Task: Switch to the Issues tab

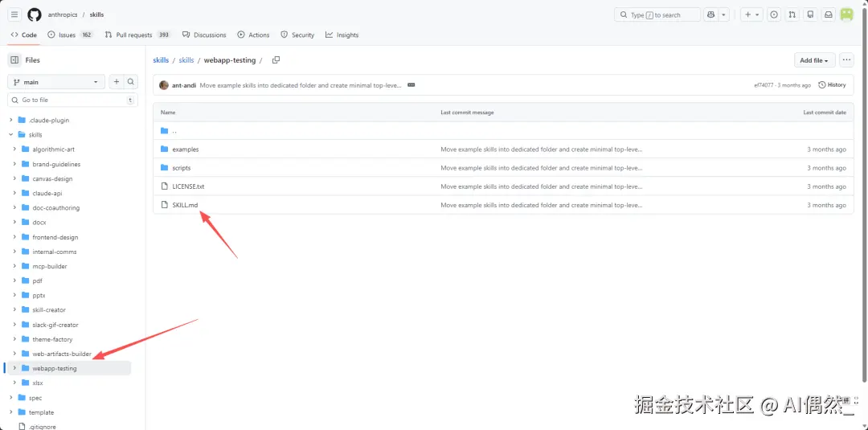Action: (x=70, y=35)
